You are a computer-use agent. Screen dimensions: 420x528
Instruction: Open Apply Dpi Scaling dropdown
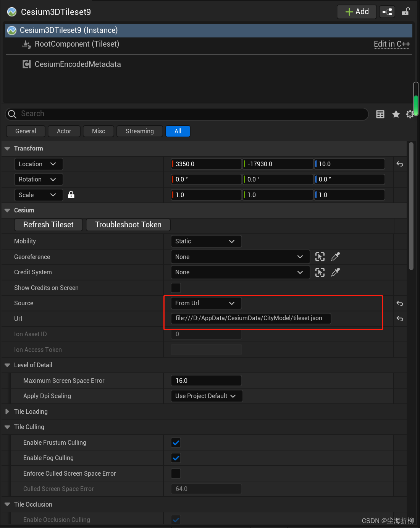(x=207, y=396)
